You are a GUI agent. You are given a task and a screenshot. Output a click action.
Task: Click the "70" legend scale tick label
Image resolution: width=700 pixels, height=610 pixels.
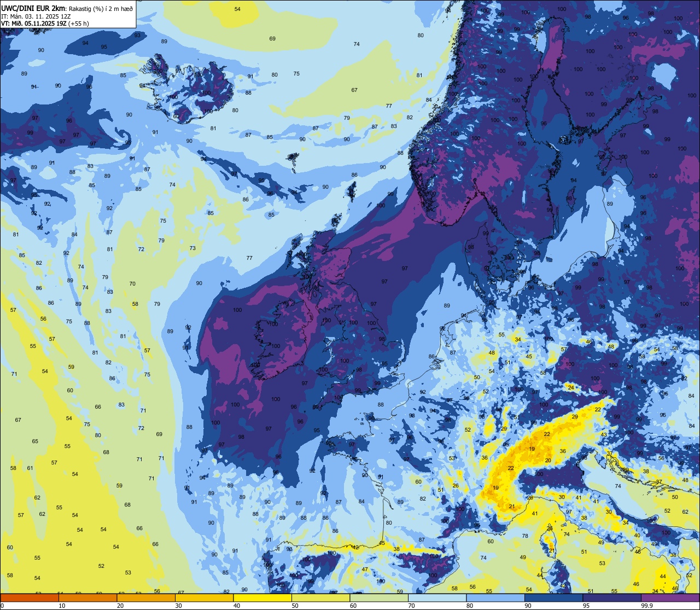pyautogui.click(x=412, y=606)
